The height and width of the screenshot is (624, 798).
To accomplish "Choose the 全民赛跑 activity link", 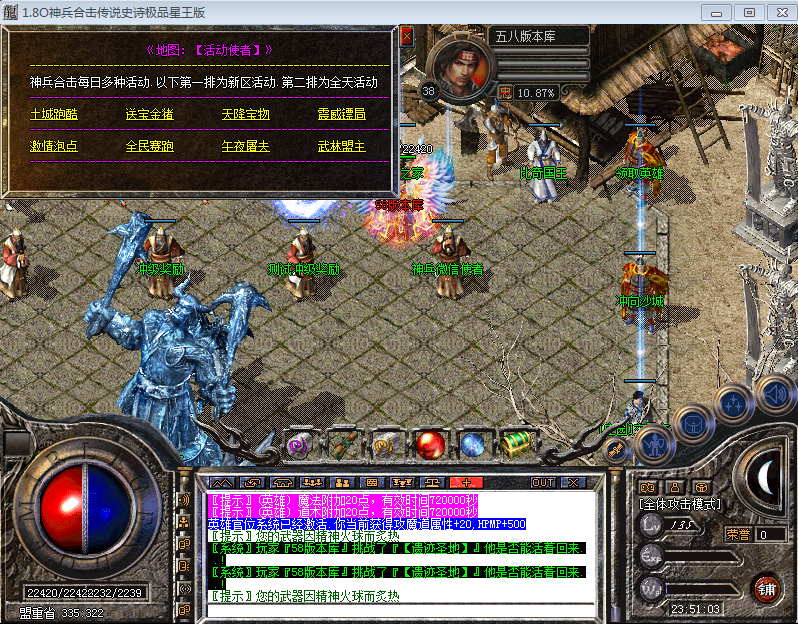I will [150, 146].
